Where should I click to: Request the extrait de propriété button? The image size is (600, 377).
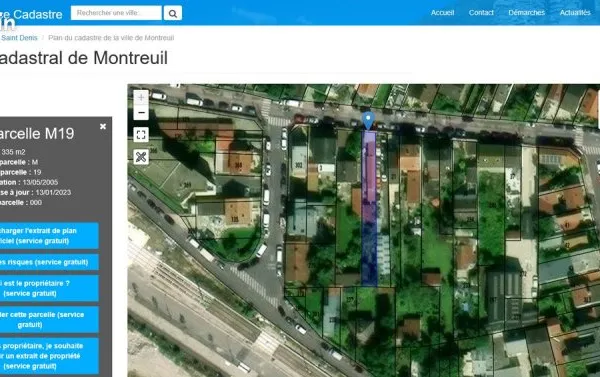tap(49, 356)
